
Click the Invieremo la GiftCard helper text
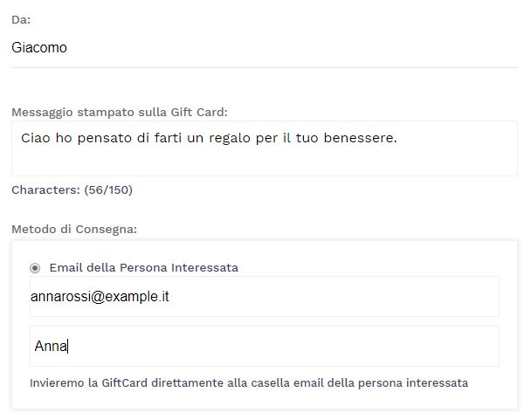coord(249,383)
